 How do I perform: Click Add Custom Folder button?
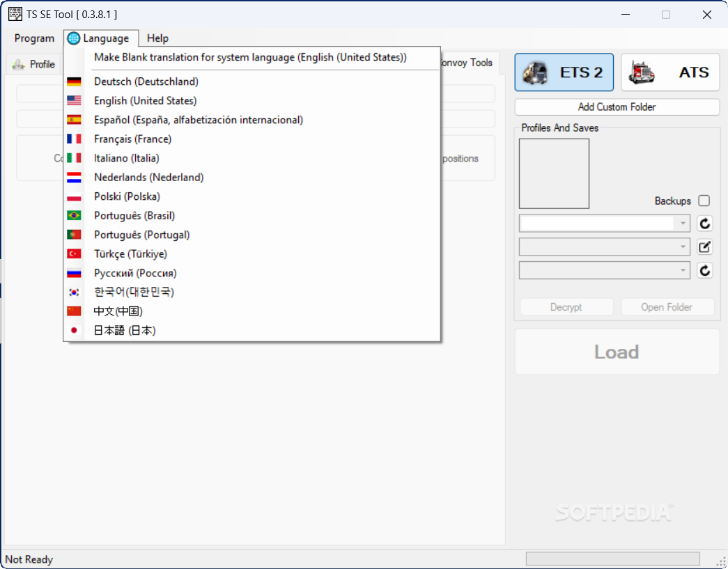[x=617, y=107]
